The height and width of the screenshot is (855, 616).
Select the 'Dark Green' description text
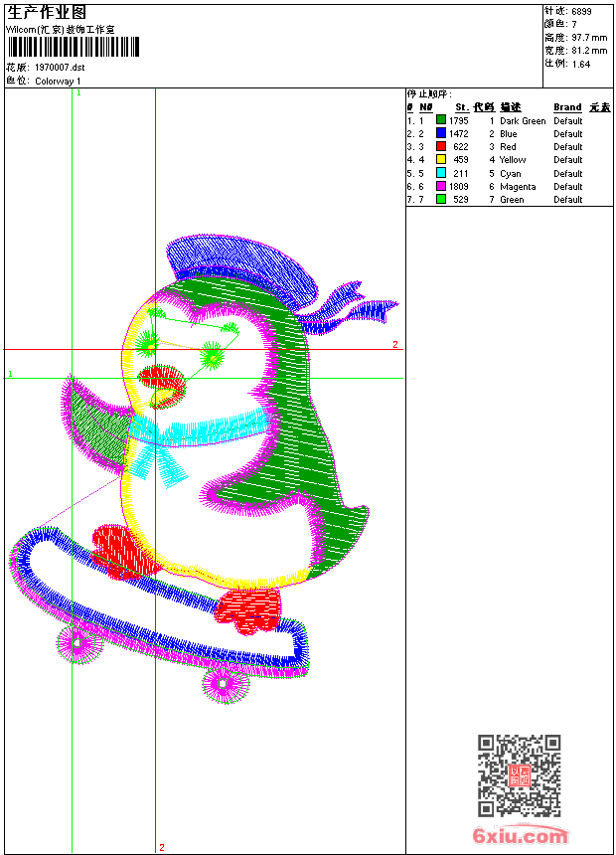pos(523,121)
